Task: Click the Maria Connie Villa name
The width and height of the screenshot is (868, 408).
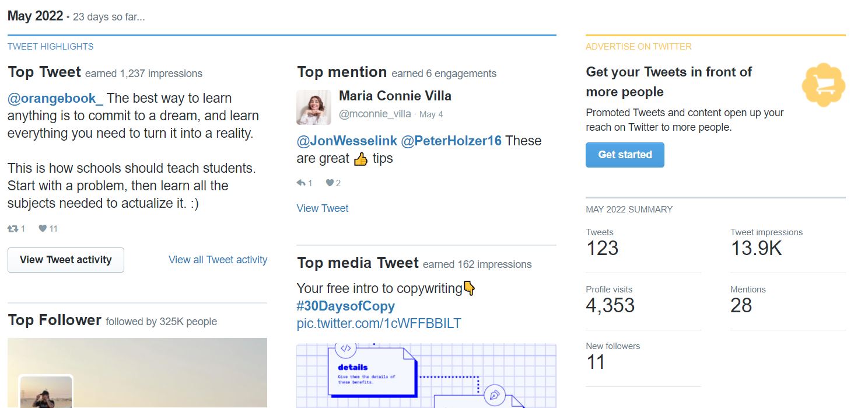Action: point(395,96)
